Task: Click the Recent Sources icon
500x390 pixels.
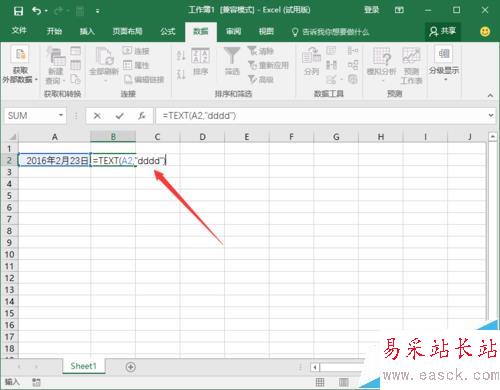Action: [76, 79]
